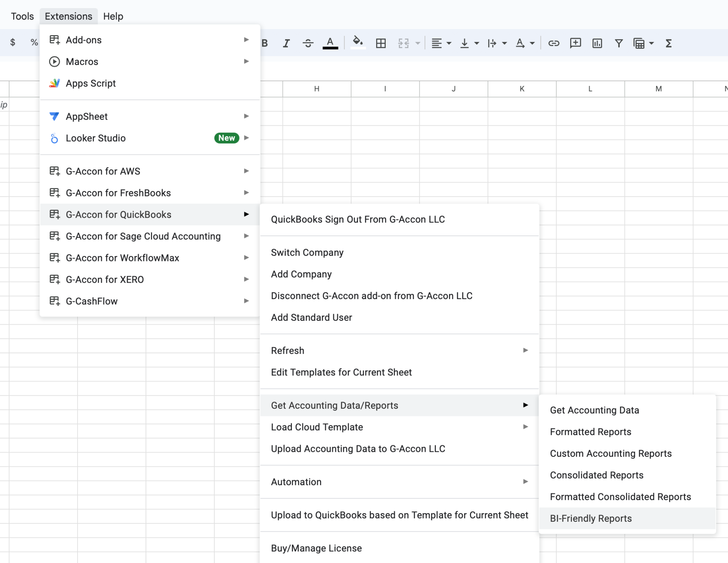
Task: Open filter views dropdown arrow
Action: pos(652,43)
